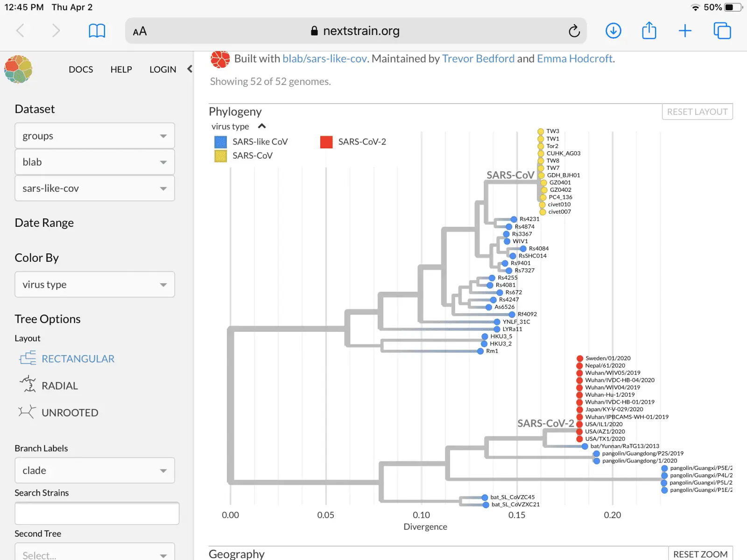
Task: Follow the Trevor Bedford link
Action: click(x=478, y=59)
